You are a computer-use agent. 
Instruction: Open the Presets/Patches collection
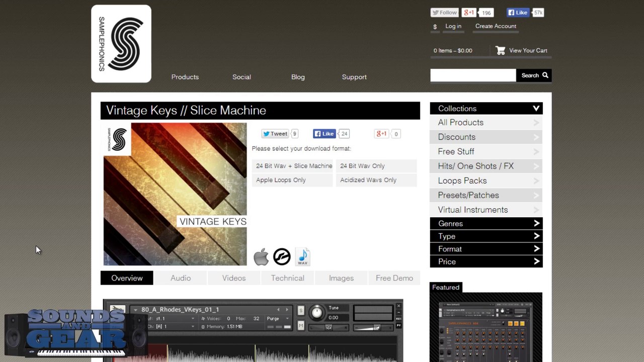point(487,196)
